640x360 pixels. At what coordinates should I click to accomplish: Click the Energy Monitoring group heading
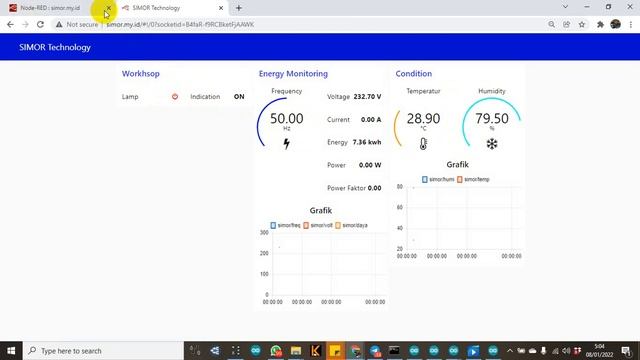coord(293,74)
